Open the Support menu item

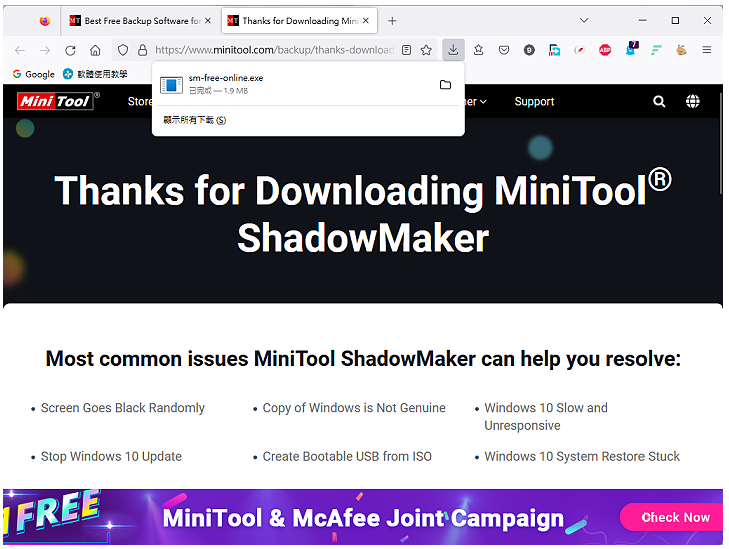[534, 101]
